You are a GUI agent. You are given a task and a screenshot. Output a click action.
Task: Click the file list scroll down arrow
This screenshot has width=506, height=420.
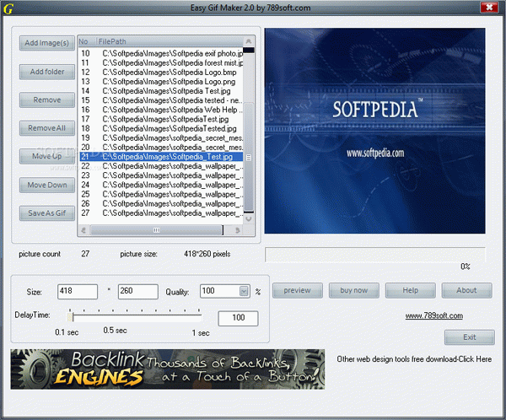pyautogui.click(x=249, y=219)
